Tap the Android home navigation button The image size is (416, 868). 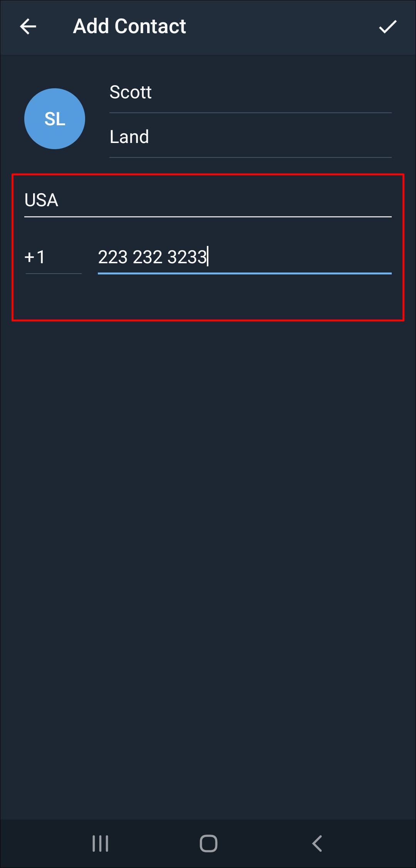coord(208,843)
